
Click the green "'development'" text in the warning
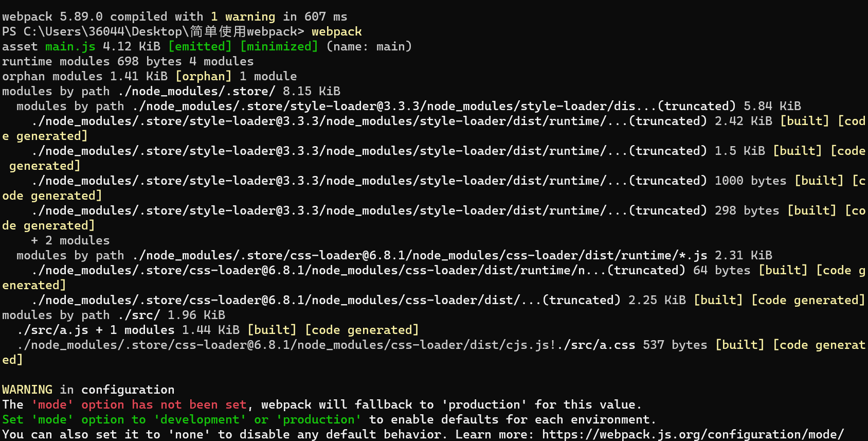point(200,419)
